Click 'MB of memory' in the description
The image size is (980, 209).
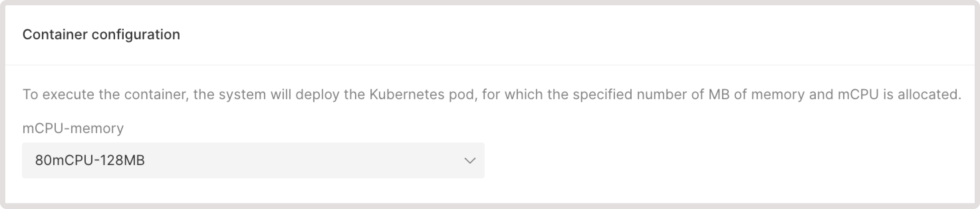pos(756,95)
